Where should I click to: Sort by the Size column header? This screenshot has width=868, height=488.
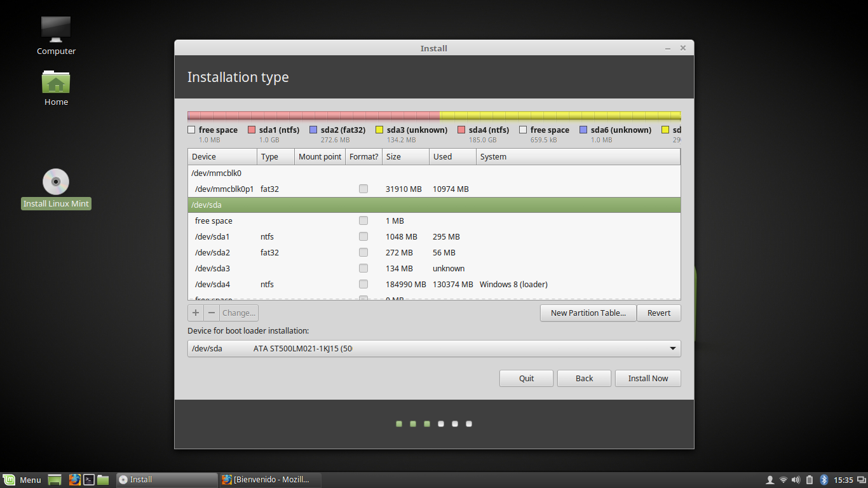click(x=405, y=156)
